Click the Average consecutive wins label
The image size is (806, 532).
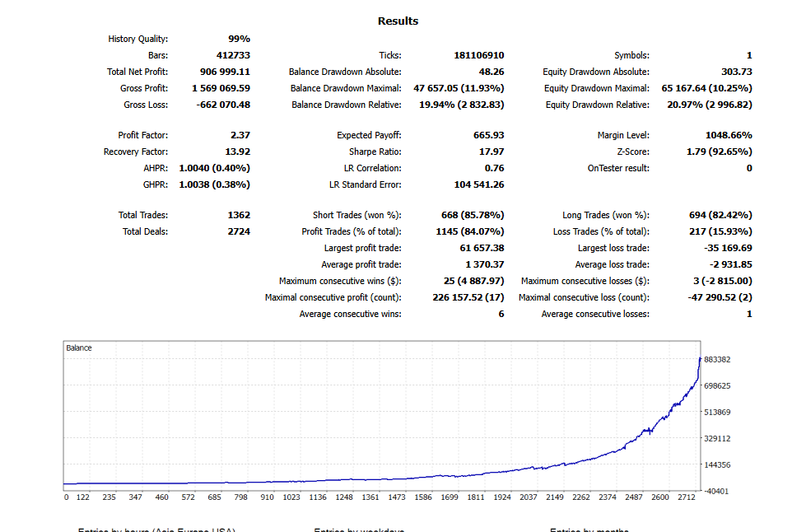pyautogui.click(x=350, y=314)
